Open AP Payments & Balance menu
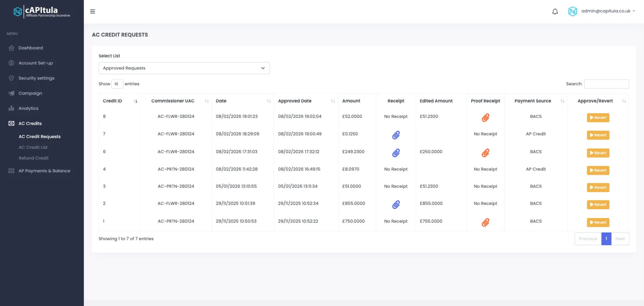The height and width of the screenshot is (306, 644). pos(44,171)
